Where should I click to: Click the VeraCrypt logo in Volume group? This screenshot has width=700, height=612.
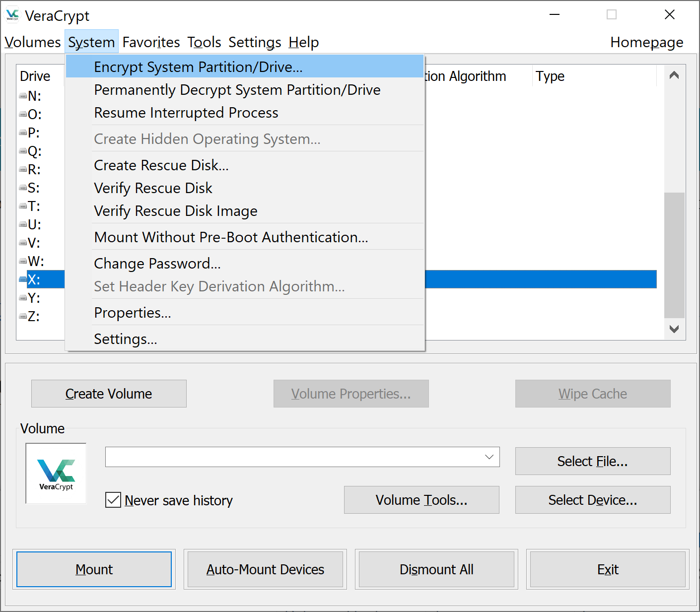pos(56,473)
